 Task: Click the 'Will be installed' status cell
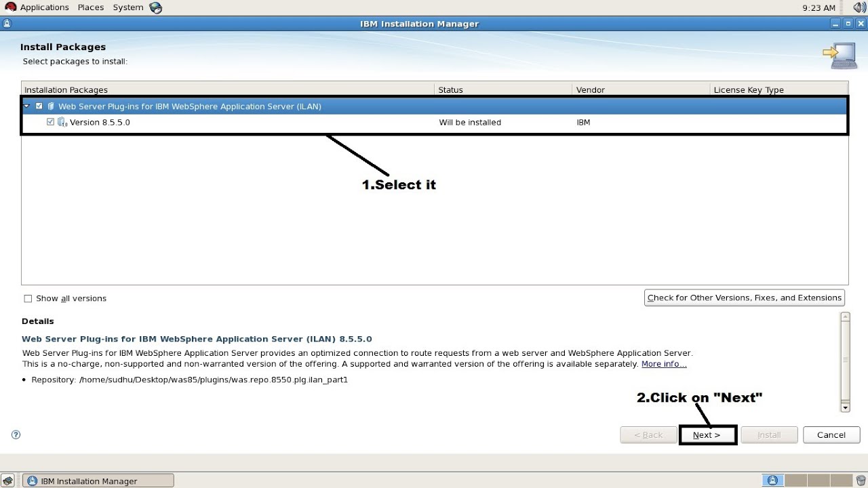pyautogui.click(x=470, y=122)
